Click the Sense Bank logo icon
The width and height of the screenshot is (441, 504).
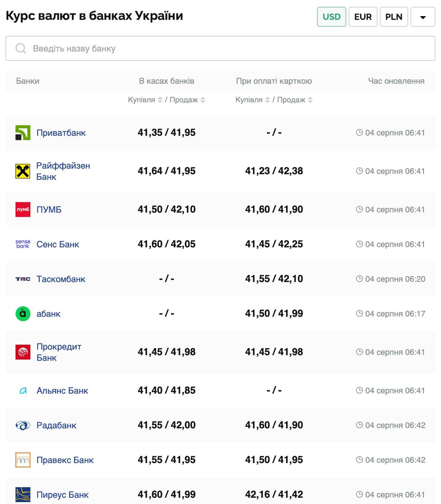(x=23, y=244)
